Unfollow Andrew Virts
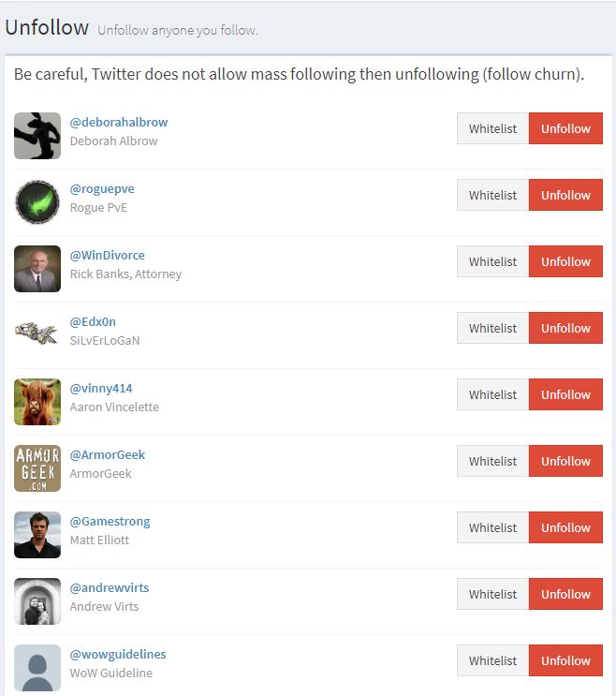This screenshot has height=696, width=616. [565, 594]
